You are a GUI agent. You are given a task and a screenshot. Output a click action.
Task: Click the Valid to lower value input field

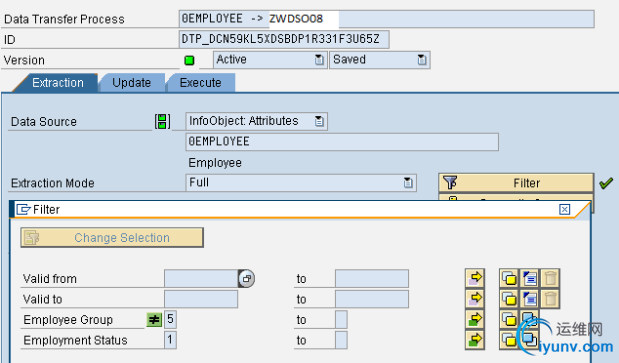pyautogui.click(x=201, y=299)
